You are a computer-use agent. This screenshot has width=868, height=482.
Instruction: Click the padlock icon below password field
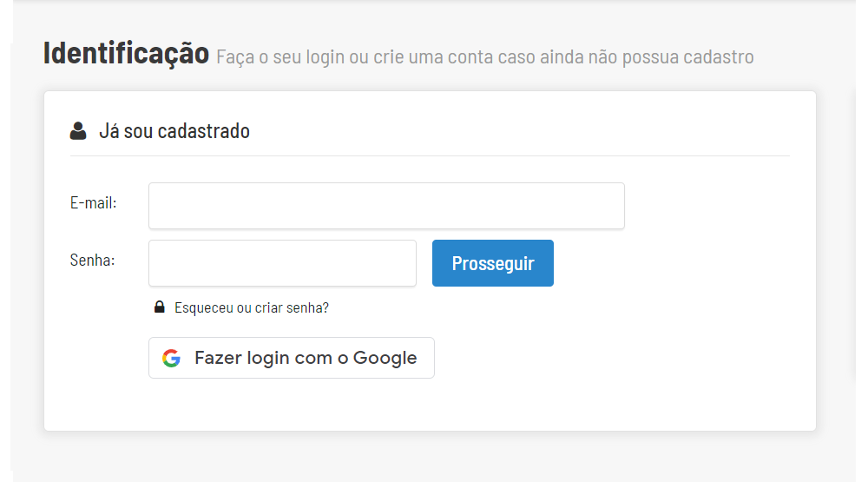[159, 307]
